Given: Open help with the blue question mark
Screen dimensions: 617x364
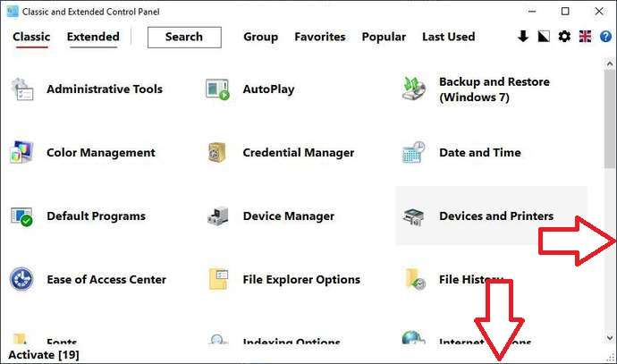Looking at the screenshot, I should pos(606,37).
